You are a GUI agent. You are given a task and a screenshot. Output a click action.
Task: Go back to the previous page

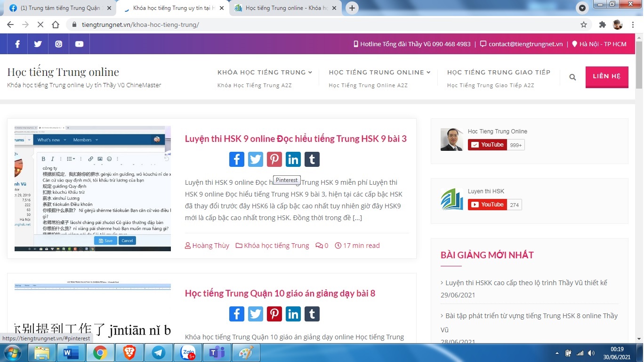10,25
